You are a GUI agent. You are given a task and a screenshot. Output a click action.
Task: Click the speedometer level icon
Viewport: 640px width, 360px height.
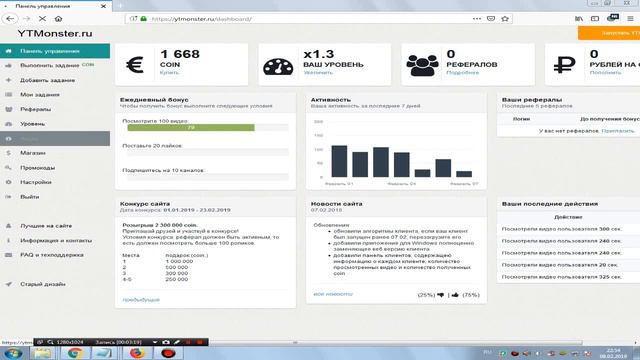(x=278, y=67)
